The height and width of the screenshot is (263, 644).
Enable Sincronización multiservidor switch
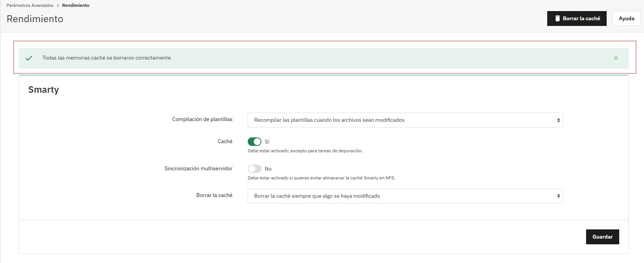tap(255, 169)
